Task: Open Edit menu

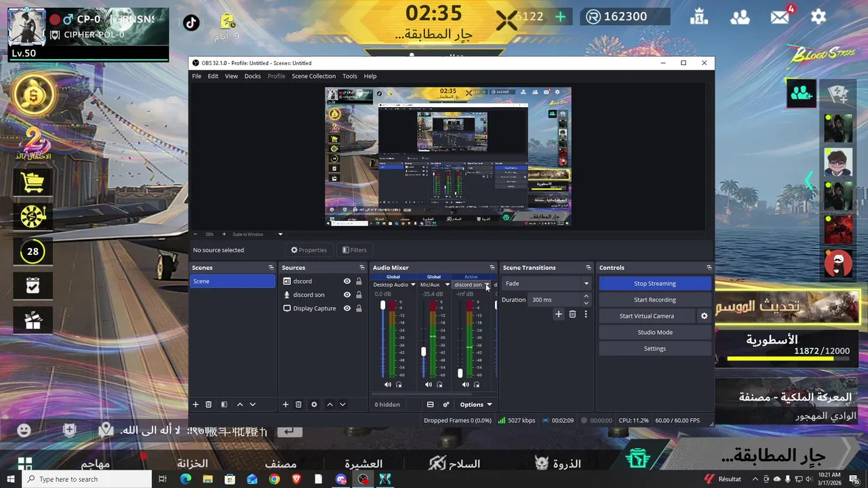Action: click(213, 76)
